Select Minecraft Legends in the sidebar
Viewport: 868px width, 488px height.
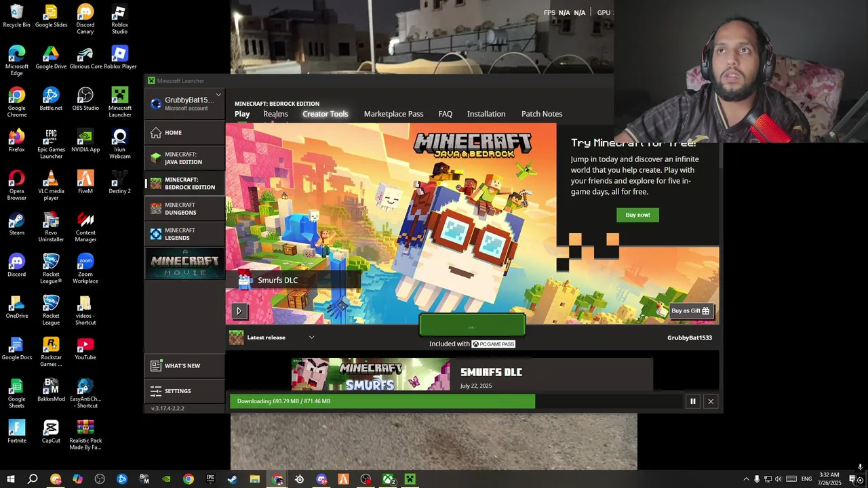pyautogui.click(x=184, y=234)
